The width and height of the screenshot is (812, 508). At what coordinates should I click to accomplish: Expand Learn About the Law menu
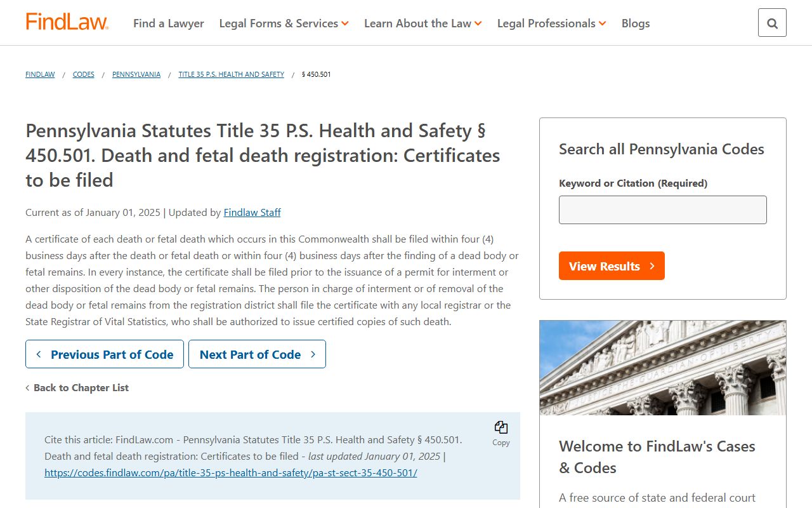click(423, 23)
